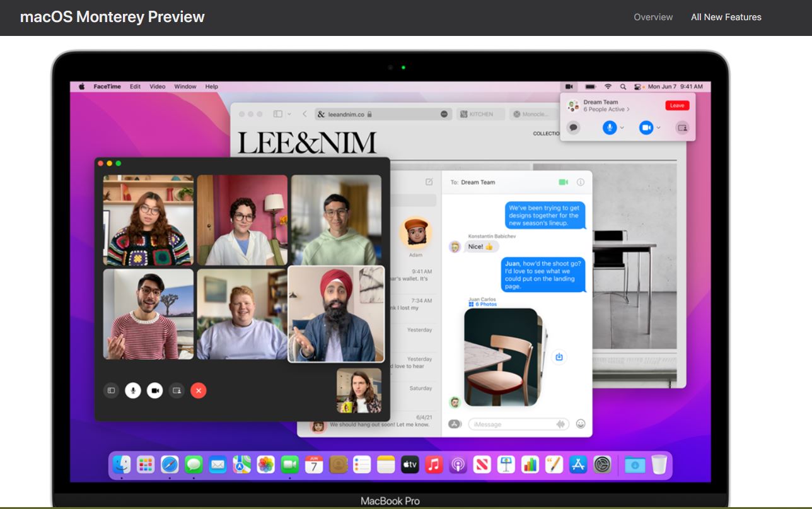Open Photos app in the Dock

pyautogui.click(x=265, y=465)
